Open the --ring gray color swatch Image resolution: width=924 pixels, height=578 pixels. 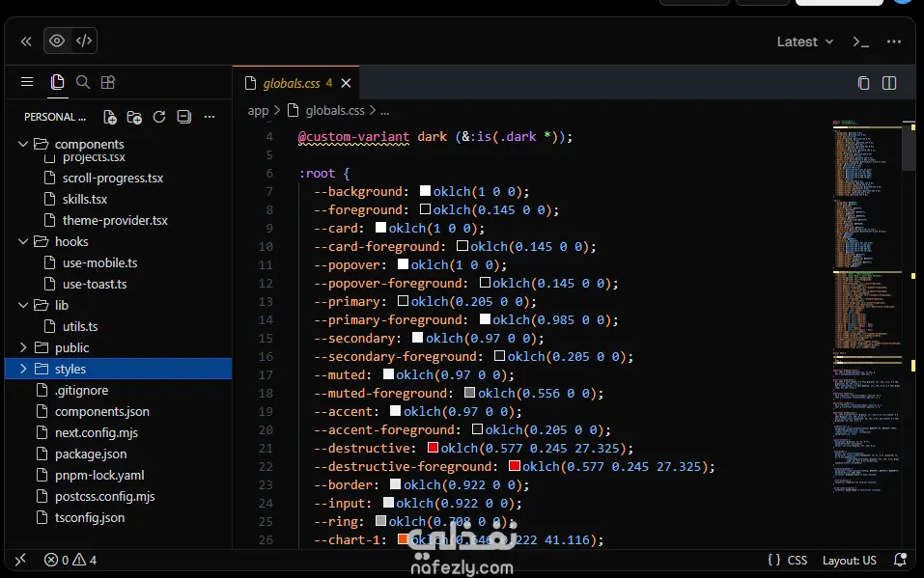[380, 521]
